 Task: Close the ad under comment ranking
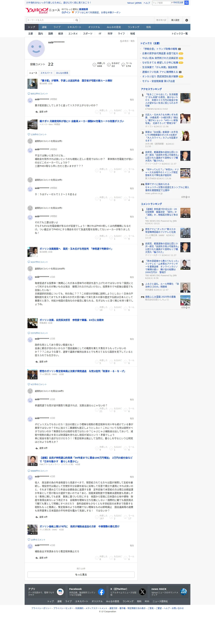click(x=189, y=307)
